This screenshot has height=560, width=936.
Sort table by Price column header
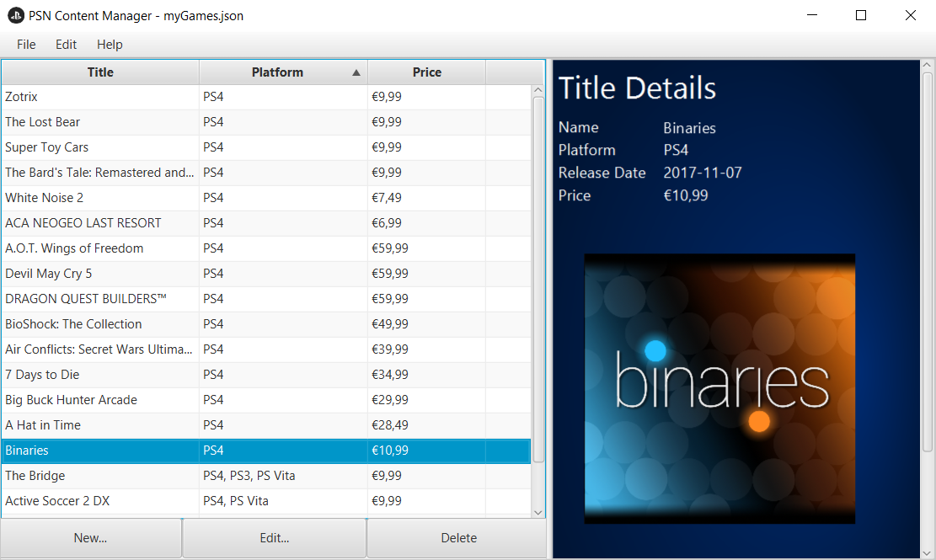point(427,72)
